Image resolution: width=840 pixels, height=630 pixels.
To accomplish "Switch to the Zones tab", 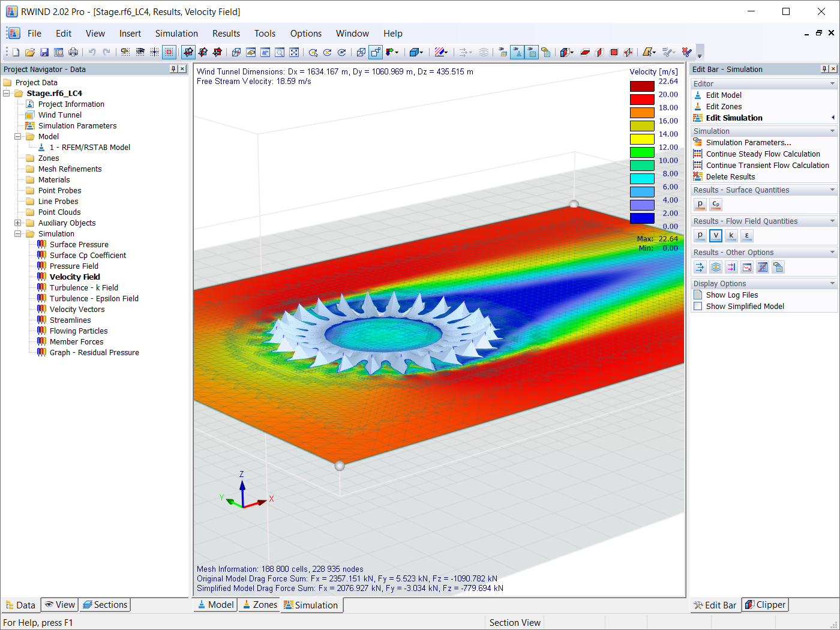I will (x=260, y=605).
